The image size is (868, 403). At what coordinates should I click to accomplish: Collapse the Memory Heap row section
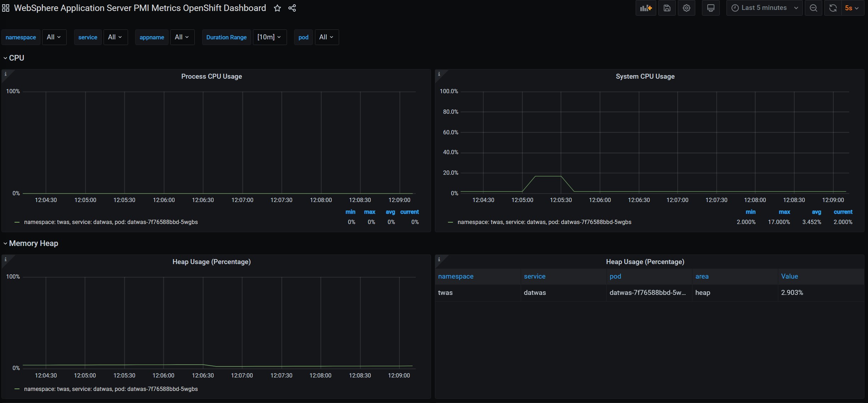coord(33,244)
